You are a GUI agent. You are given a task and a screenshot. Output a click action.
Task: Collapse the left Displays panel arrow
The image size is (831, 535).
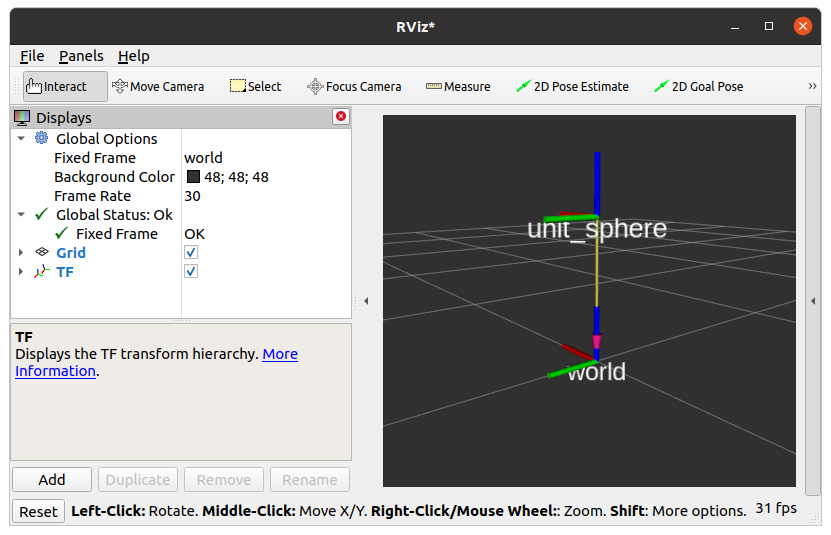[x=366, y=301]
